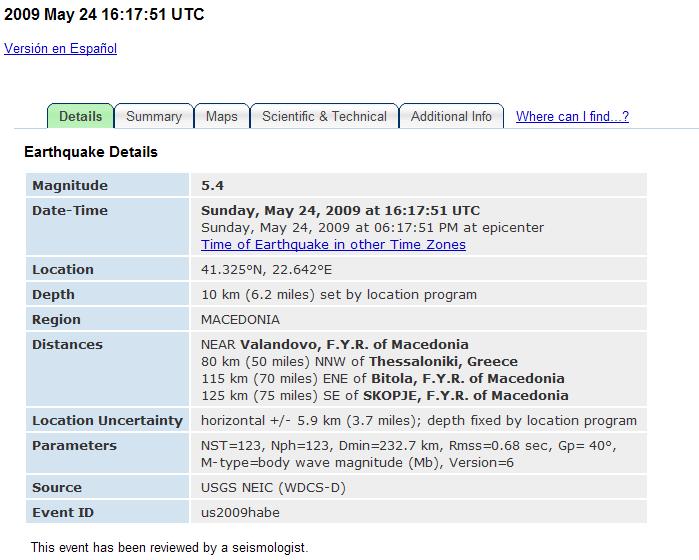The width and height of the screenshot is (699, 560).
Task: Open the Details tab
Action: pyautogui.click(x=80, y=116)
